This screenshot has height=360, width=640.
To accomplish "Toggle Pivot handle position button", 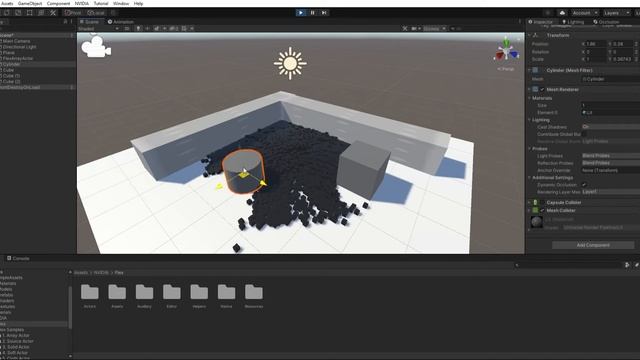I will (x=73, y=13).
